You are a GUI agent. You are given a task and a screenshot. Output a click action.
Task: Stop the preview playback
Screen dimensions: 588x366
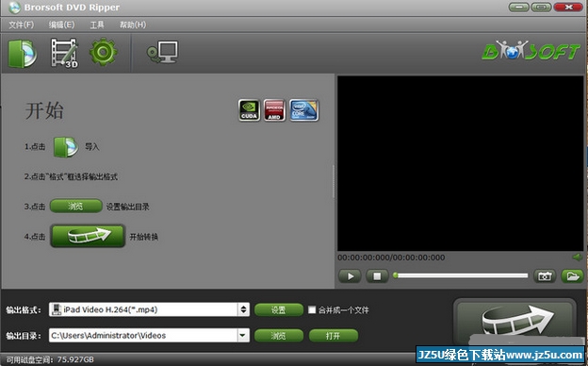(x=377, y=276)
